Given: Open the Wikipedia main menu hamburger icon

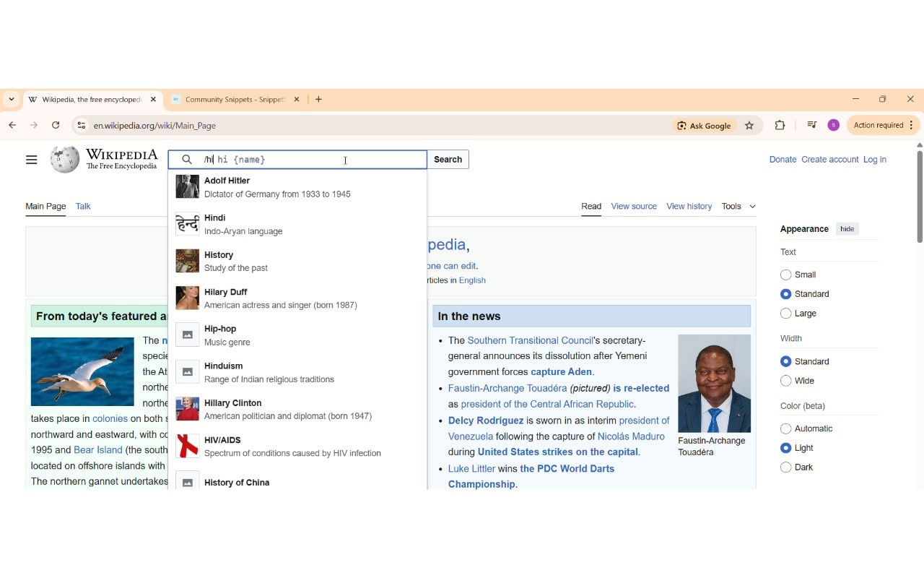Looking at the screenshot, I should pos(31,160).
